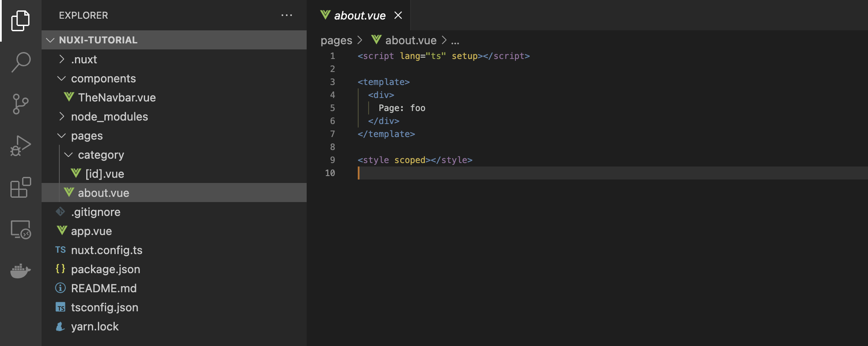The width and height of the screenshot is (868, 346).
Task: Close the about.vue tab
Action: pyautogui.click(x=398, y=16)
